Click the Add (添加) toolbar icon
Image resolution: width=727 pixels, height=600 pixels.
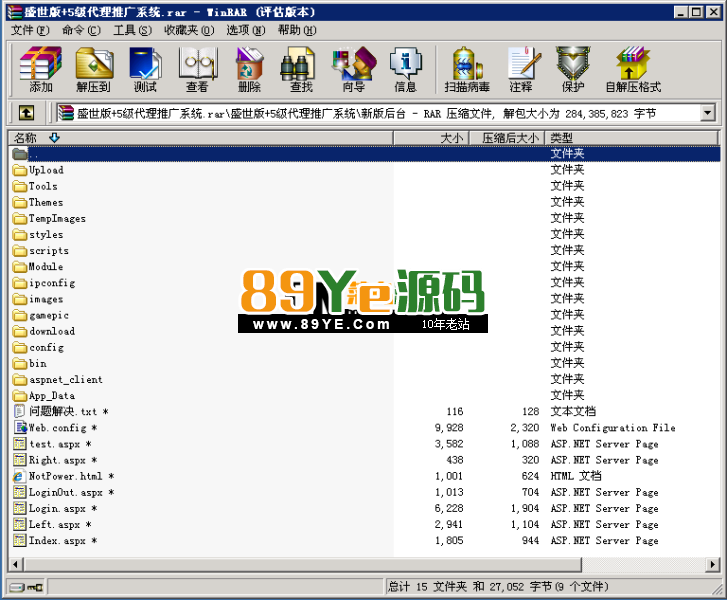40,69
